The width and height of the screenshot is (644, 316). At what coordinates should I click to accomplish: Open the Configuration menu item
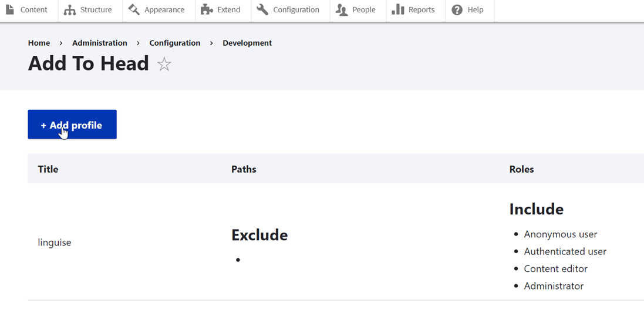pos(291,10)
